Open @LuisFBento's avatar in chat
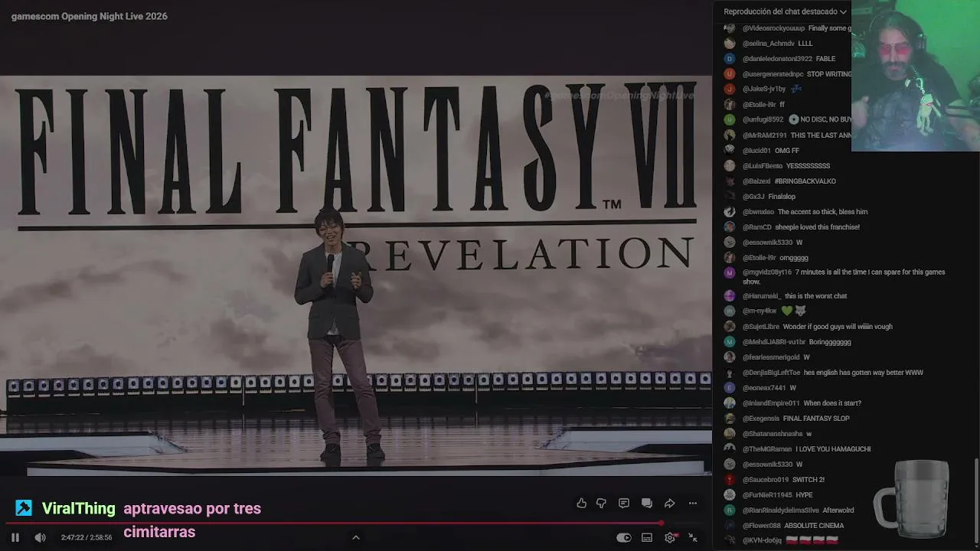 pos(730,166)
